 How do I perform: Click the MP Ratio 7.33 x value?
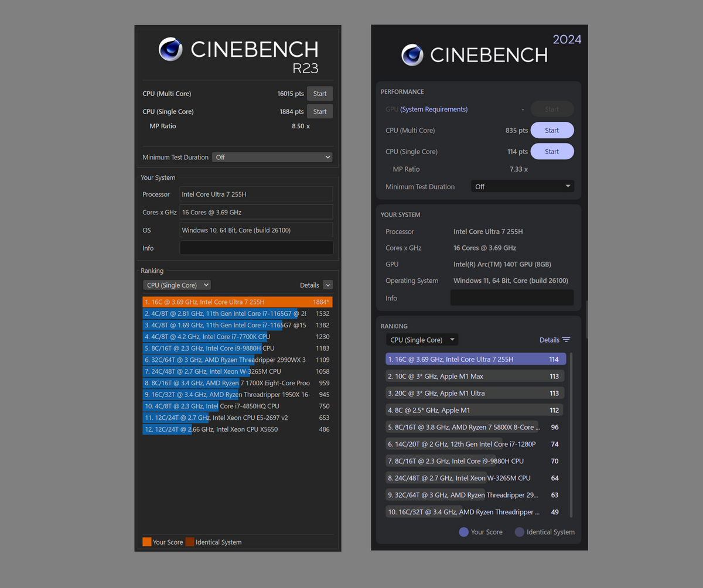518,169
